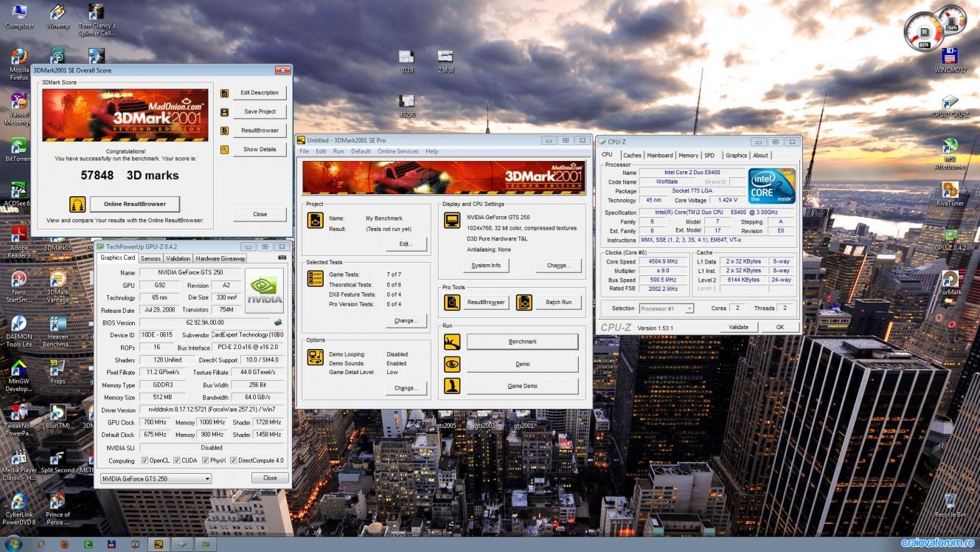This screenshot has height=552, width=980.
Task: Click the BIOS save chip icon in GPU-Z
Action: click(278, 322)
